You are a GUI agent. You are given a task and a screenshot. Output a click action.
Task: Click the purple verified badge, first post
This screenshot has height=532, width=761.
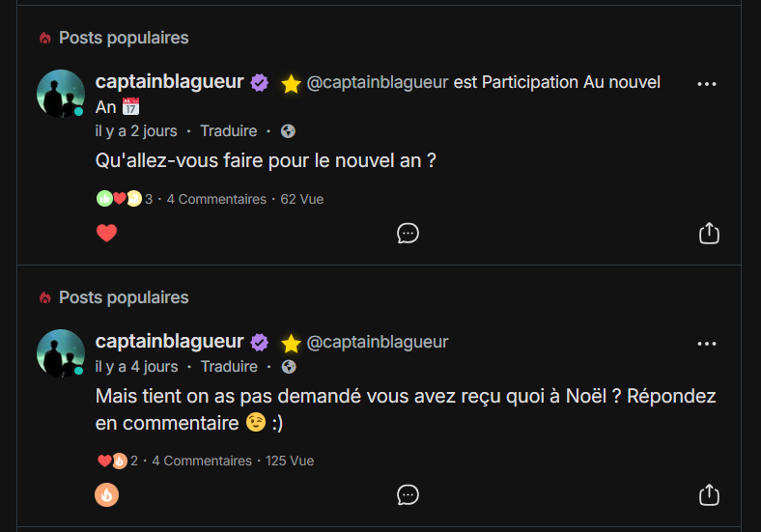pos(260,83)
